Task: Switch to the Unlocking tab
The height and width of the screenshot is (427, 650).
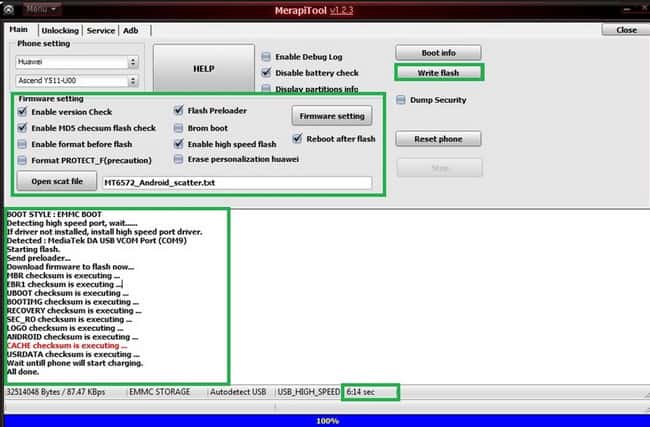Action: coord(60,31)
